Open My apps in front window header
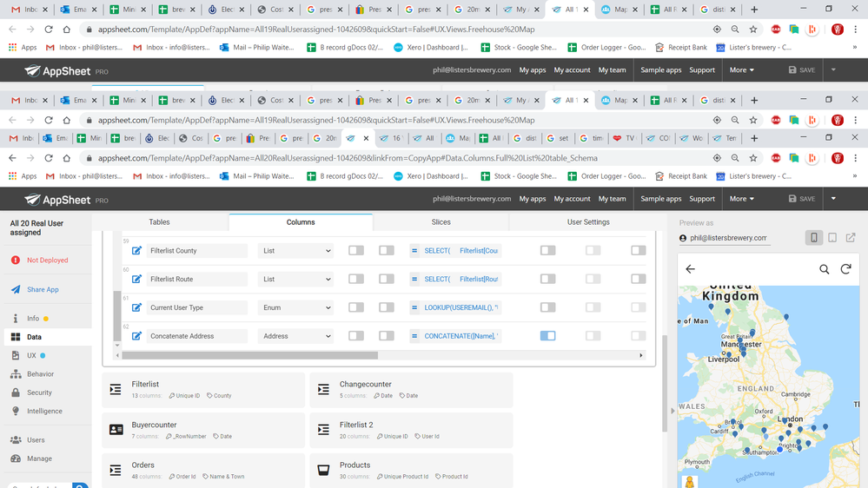This screenshot has width=868, height=488. tap(532, 199)
